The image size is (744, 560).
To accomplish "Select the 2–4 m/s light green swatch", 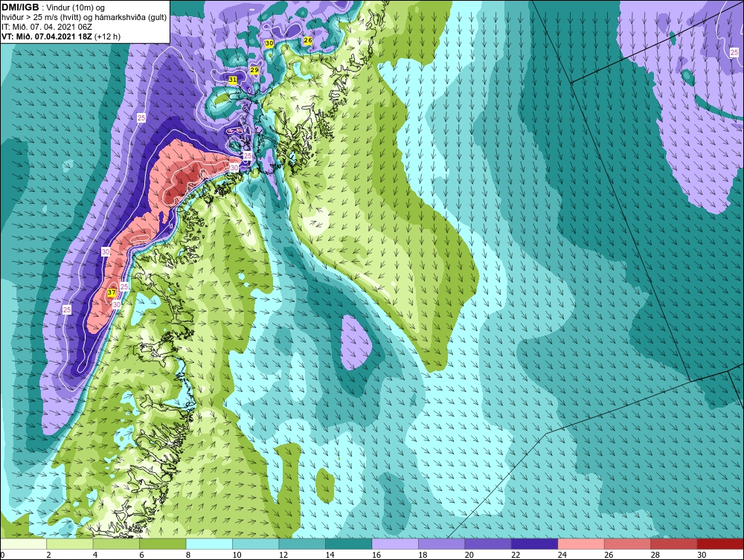I will point(70,544).
